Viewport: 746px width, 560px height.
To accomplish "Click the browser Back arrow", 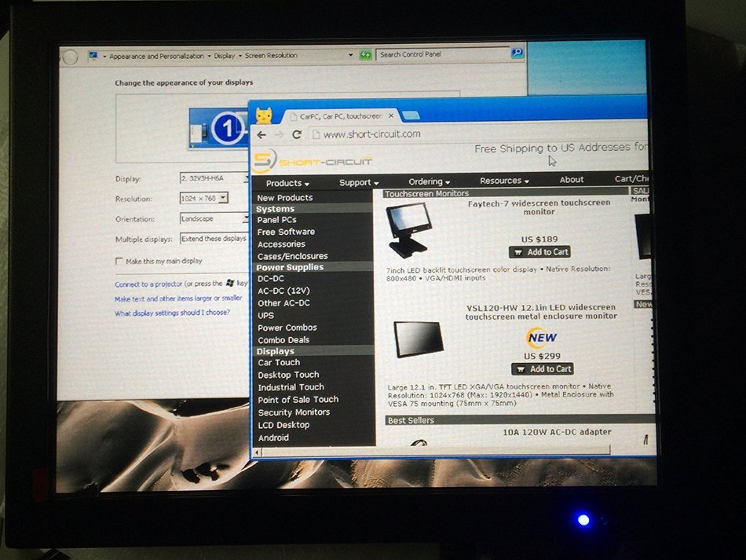I will 261,134.
